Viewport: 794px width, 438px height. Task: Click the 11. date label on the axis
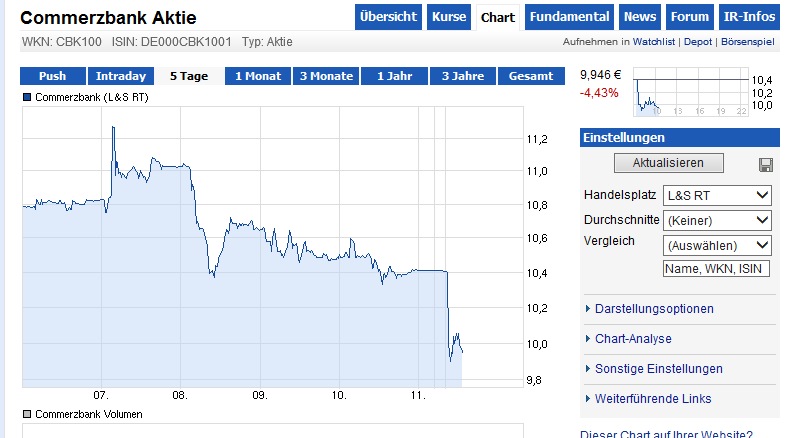[x=418, y=395]
